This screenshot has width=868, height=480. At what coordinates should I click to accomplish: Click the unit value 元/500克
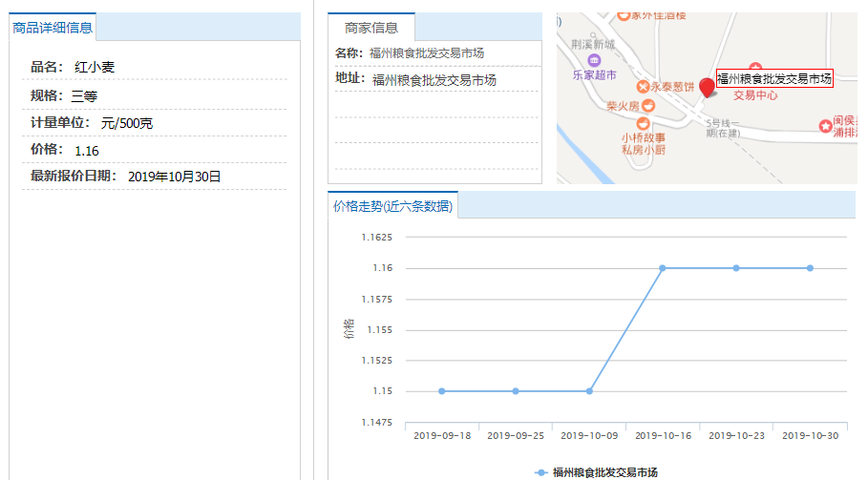point(127,123)
